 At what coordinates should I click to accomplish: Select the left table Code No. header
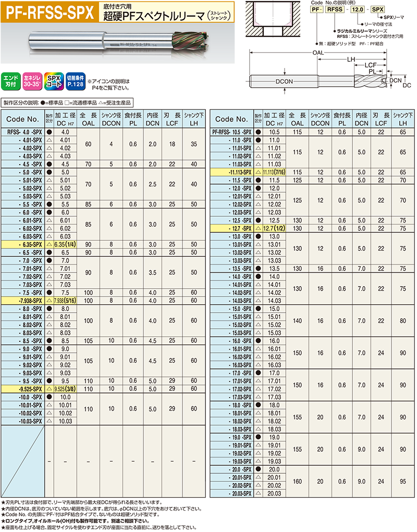[22, 119]
